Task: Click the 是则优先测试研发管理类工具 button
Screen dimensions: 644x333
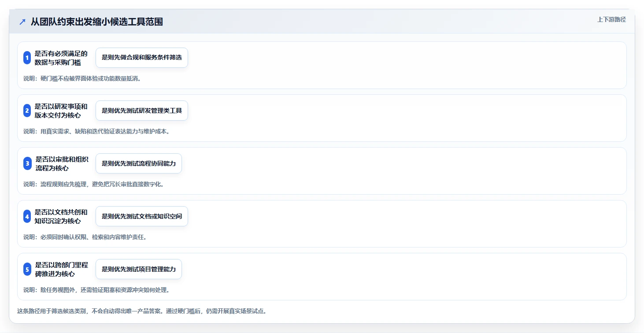Action: coord(142,111)
